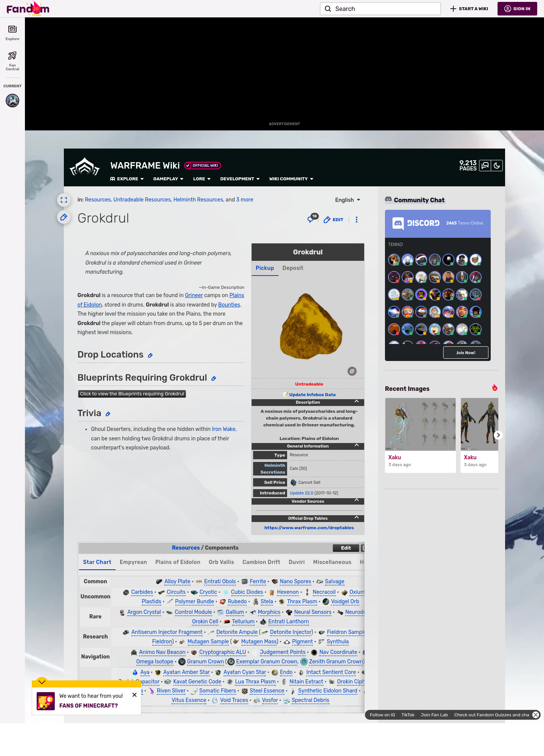Toggle dark mode with moon icon

[497, 166]
